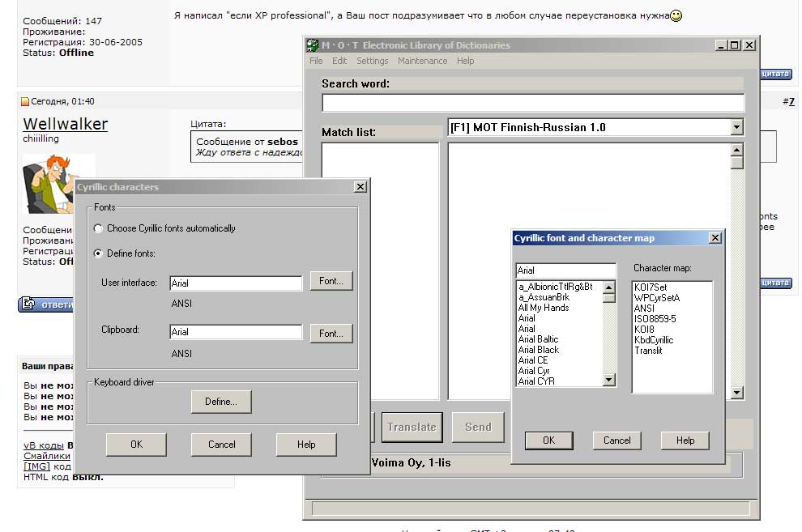The width and height of the screenshot is (802, 532).
Task: Click the smiley emoticon in the forum post
Action: pyautogui.click(x=676, y=15)
